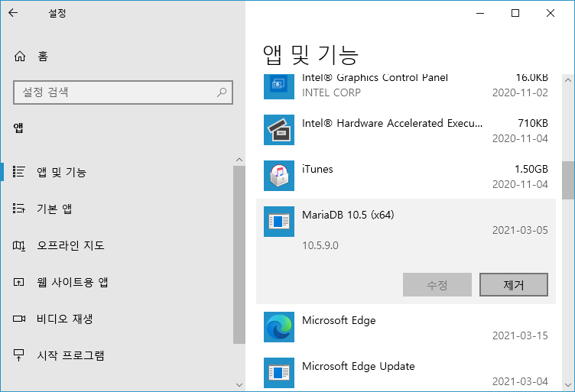Select 기본 앱 in sidebar

click(122, 209)
